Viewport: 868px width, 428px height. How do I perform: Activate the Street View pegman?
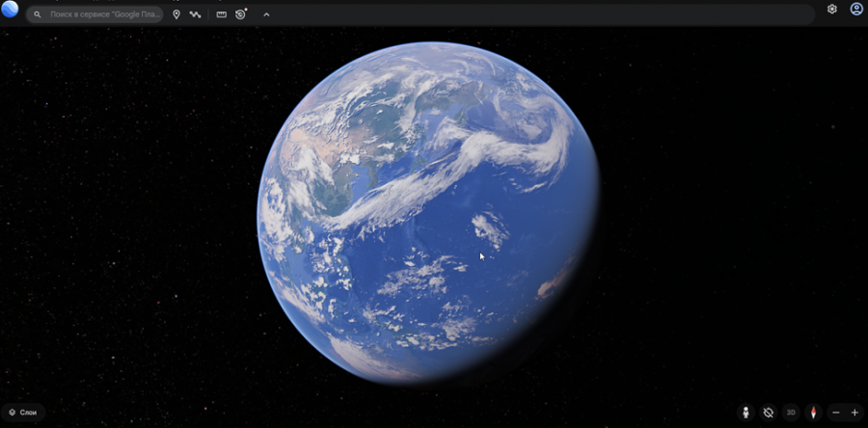[x=746, y=413]
